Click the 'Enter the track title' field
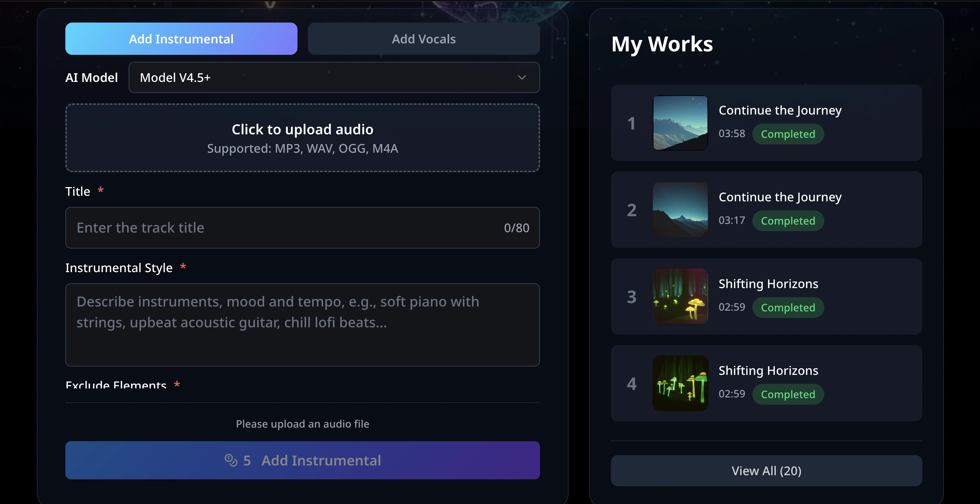The width and height of the screenshot is (980, 504). point(266,228)
